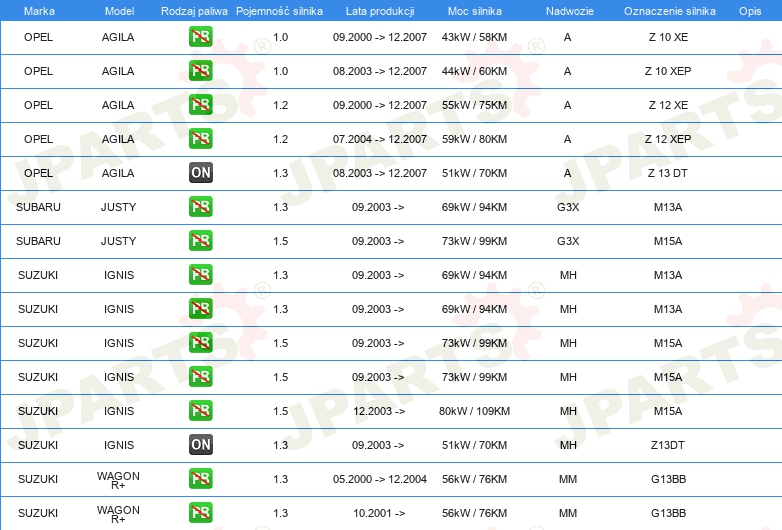
Task: Click G3X body code in Justy 1.5 row
Action: pyautogui.click(x=568, y=241)
